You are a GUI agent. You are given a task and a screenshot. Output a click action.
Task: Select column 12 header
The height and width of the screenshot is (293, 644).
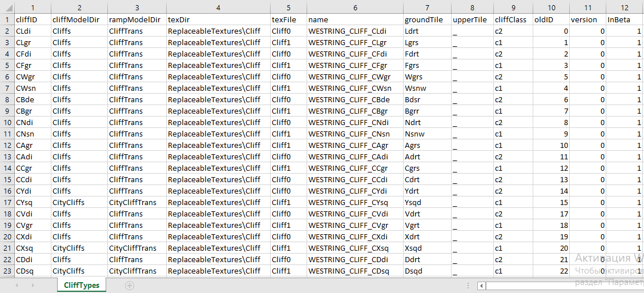(x=624, y=7)
